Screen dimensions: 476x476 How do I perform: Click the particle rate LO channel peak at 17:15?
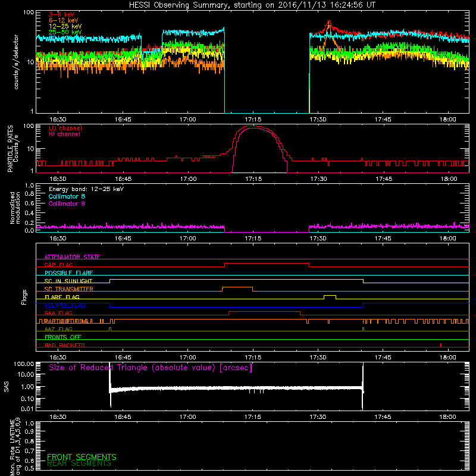[x=253, y=126]
